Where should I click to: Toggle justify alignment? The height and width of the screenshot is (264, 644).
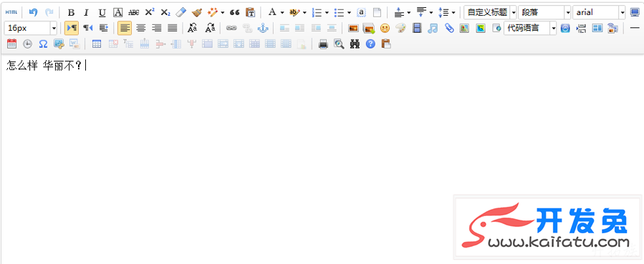pos(172,28)
